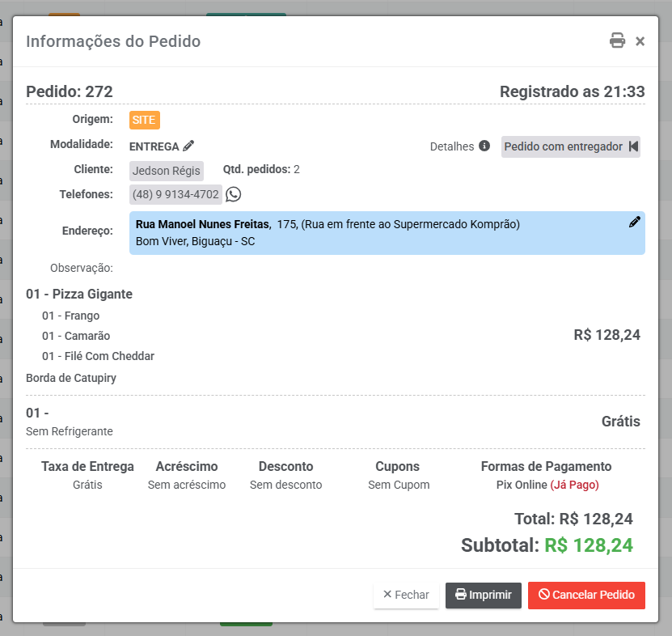Screen dimensions: 672x636
Task: Click the Pix Online payment method text
Action: pos(522,485)
